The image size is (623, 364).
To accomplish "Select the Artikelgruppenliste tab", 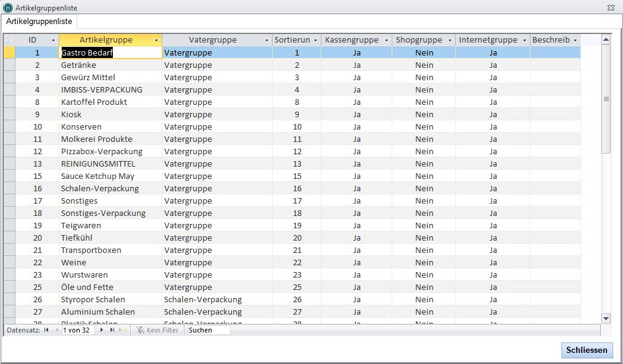I will [x=39, y=22].
